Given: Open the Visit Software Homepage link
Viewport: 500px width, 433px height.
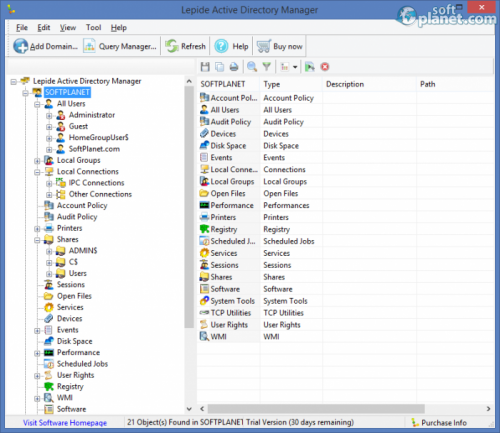Looking at the screenshot, I should tap(65, 423).
